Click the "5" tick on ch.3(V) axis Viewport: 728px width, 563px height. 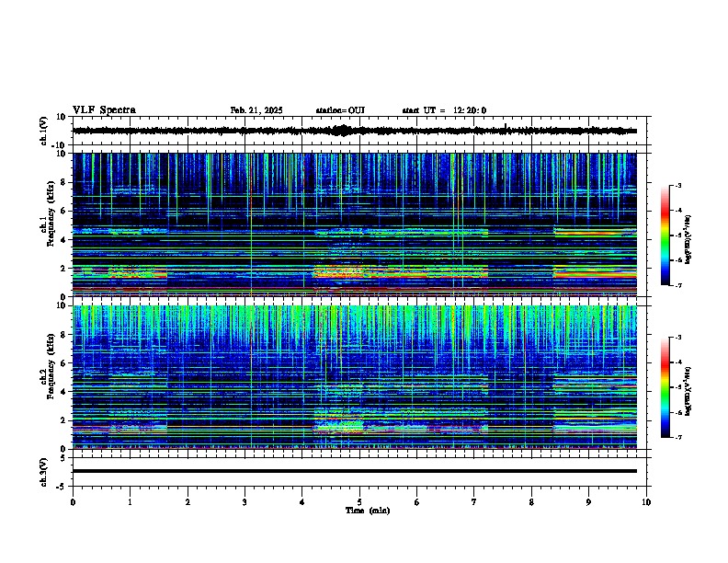tap(63, 457)
